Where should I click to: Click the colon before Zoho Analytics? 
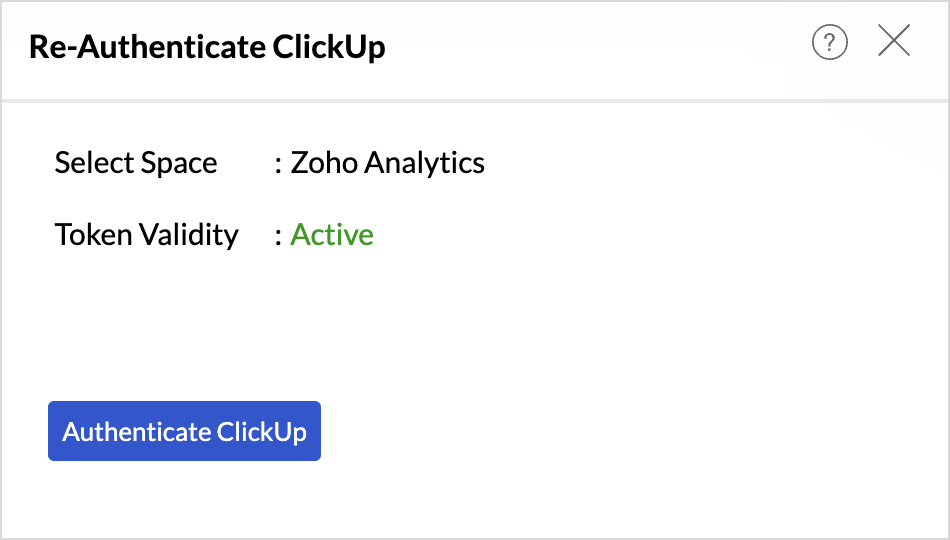[278, 165]
